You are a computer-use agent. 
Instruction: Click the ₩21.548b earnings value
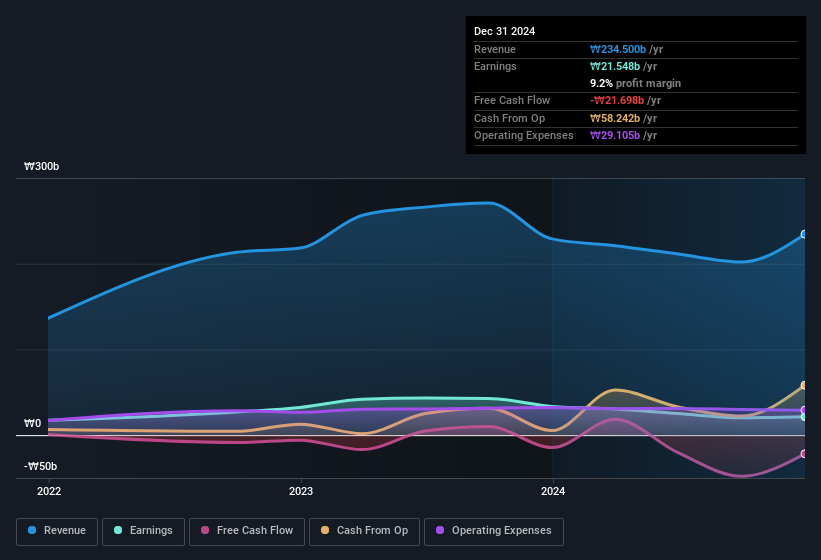click(615, 66)
